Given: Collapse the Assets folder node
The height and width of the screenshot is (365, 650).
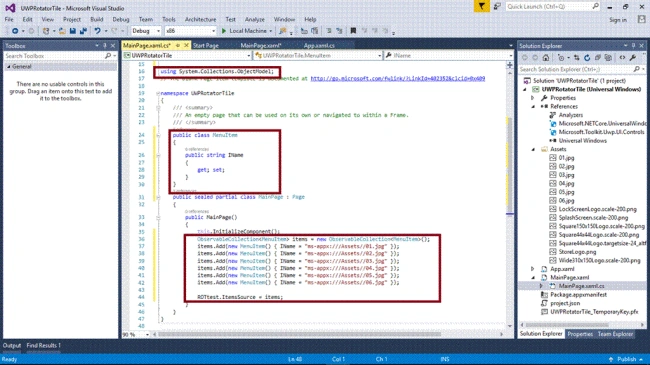Looking at the screenshot, I should tap(533, 149).
